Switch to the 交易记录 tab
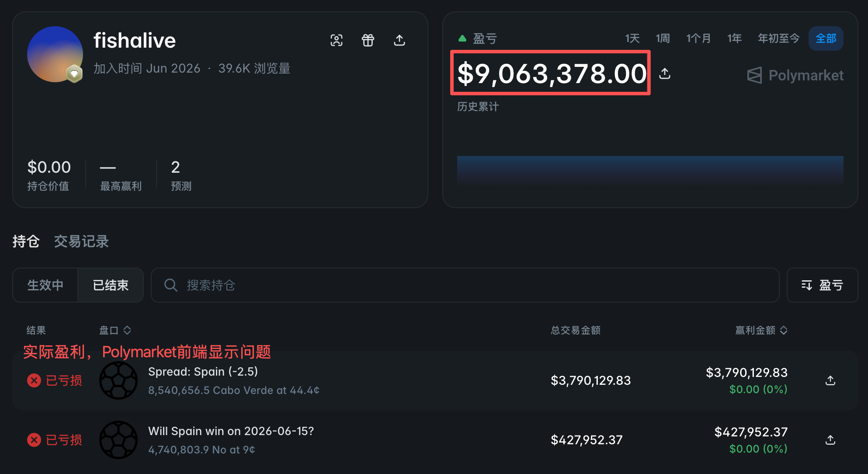Image resolution: width=868 pixels, height=474 pixels. (x=81, y=241)
